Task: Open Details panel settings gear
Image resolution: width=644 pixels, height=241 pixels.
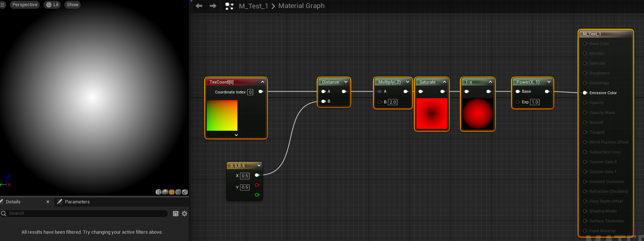Action: (x=184, y=214)
